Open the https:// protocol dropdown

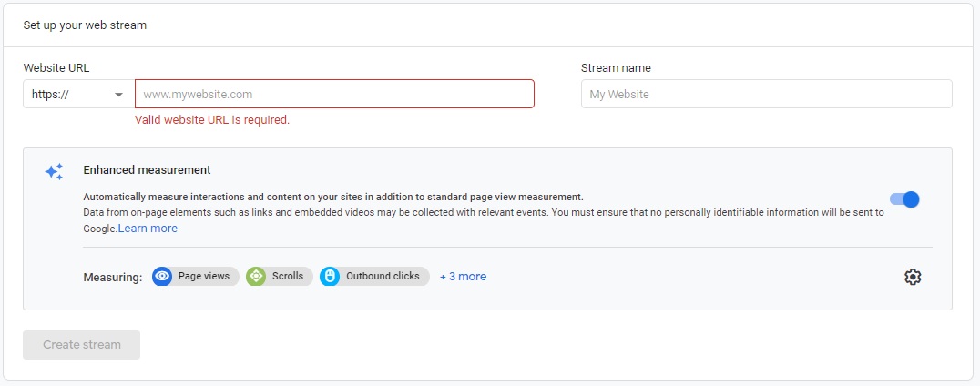[x=77, y=95]
